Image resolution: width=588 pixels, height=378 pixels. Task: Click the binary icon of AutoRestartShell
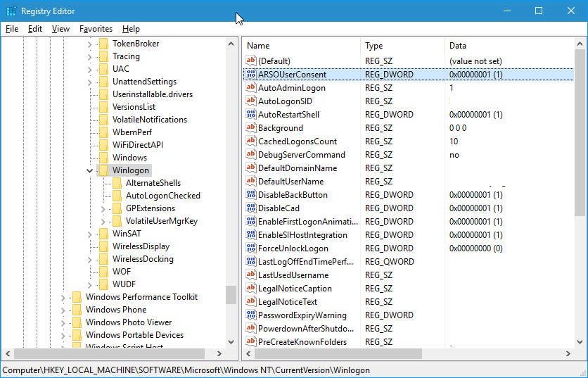tap(251, 115)
